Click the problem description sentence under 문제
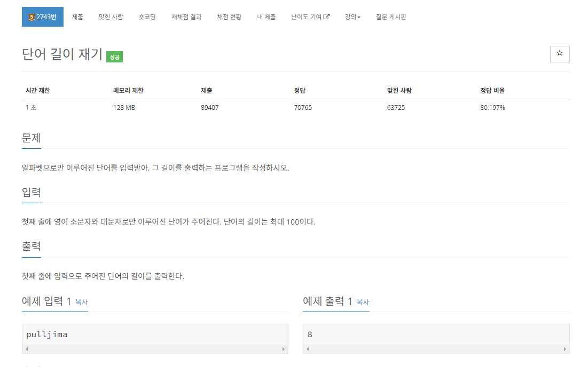 pyautogui.click(x=155, y=168)
